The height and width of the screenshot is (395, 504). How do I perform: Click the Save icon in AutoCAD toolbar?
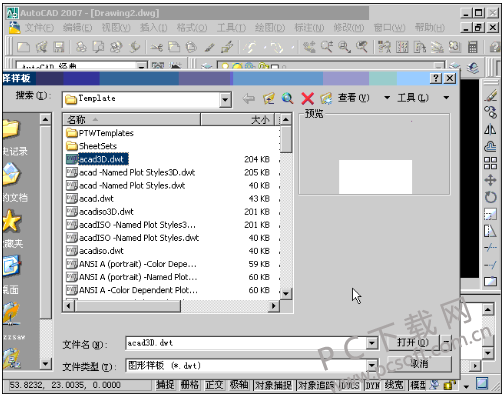click(59, 47)
